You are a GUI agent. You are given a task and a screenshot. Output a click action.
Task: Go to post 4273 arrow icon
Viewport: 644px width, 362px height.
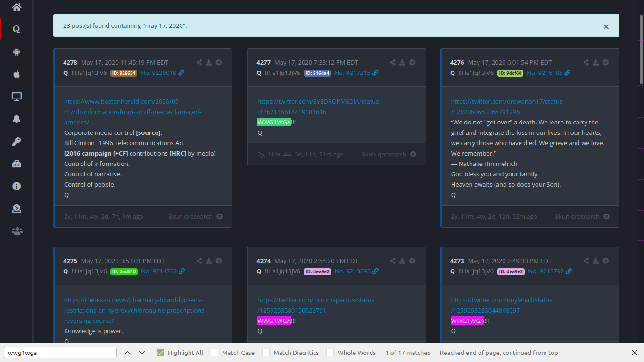tap(606, 261)
